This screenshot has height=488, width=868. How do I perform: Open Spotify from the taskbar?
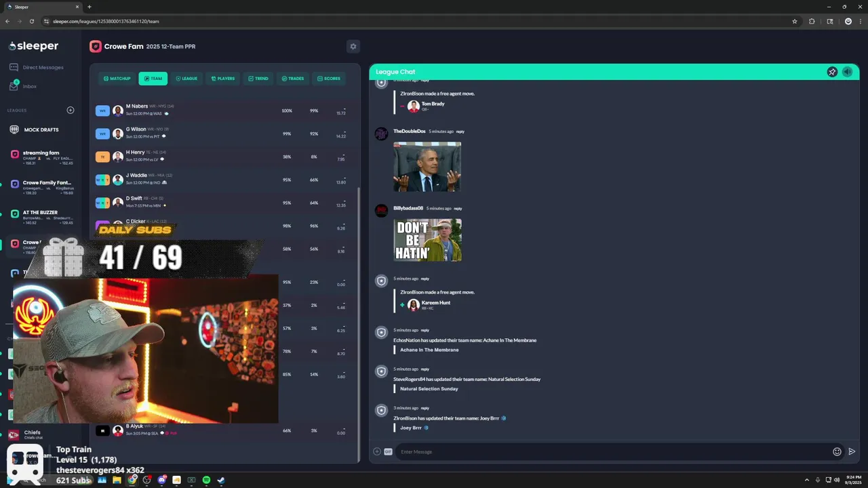click(206, 480)
